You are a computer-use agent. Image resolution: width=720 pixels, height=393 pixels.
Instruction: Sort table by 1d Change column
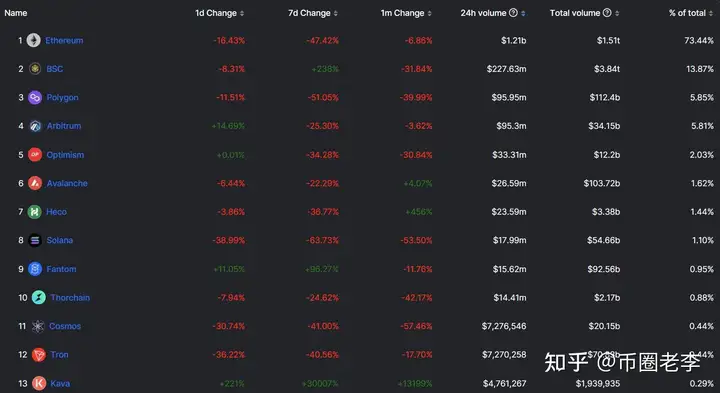(219, 13)
